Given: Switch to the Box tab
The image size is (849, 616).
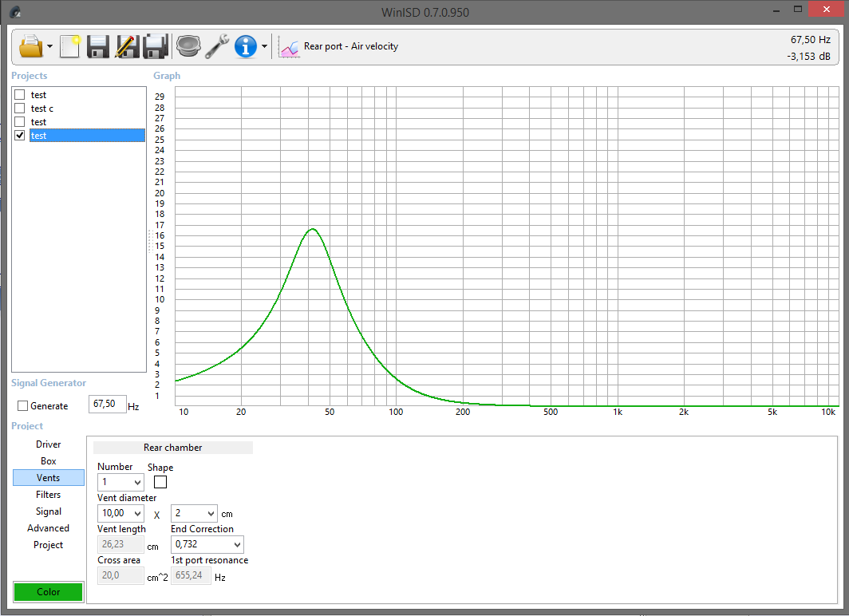Looking at the screenshot, I should (x=48, y=461).
